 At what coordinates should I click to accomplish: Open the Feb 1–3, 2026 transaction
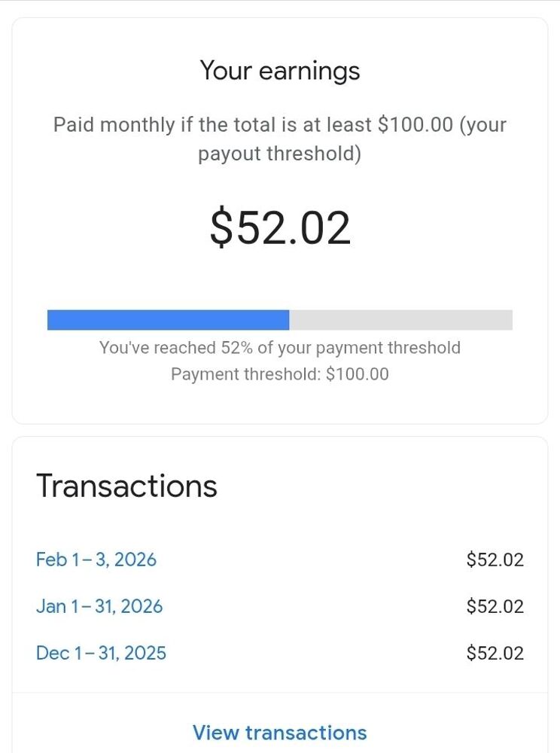96,560
